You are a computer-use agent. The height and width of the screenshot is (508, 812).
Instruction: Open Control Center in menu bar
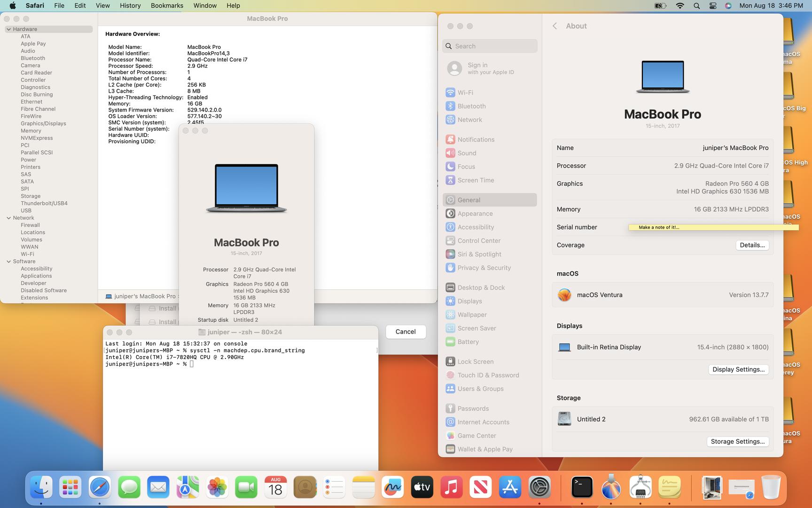tap(712, 6)
